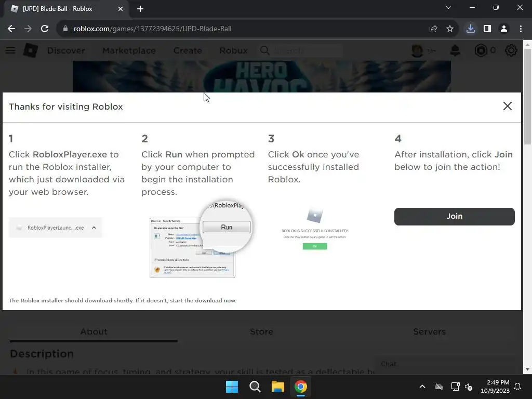The image size is (532, 399).
Task: Open the Chat panel
Action: [445, 364]
